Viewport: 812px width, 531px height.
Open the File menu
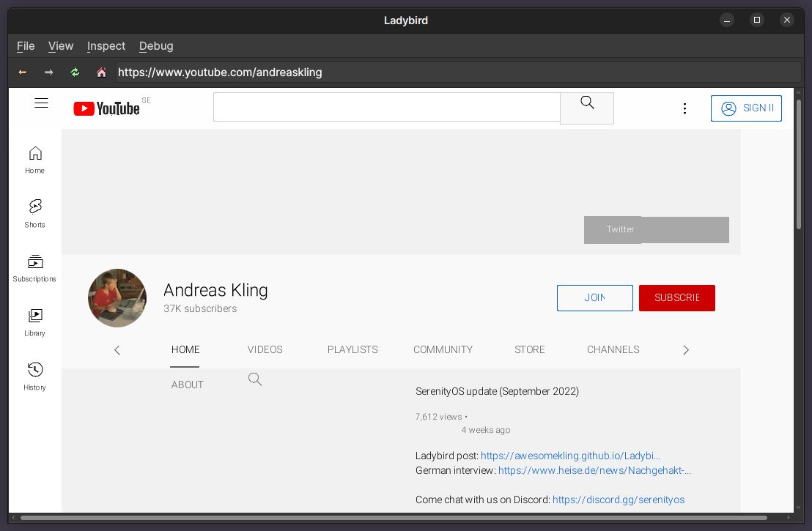pyautogui.click(x=26, y=46)
